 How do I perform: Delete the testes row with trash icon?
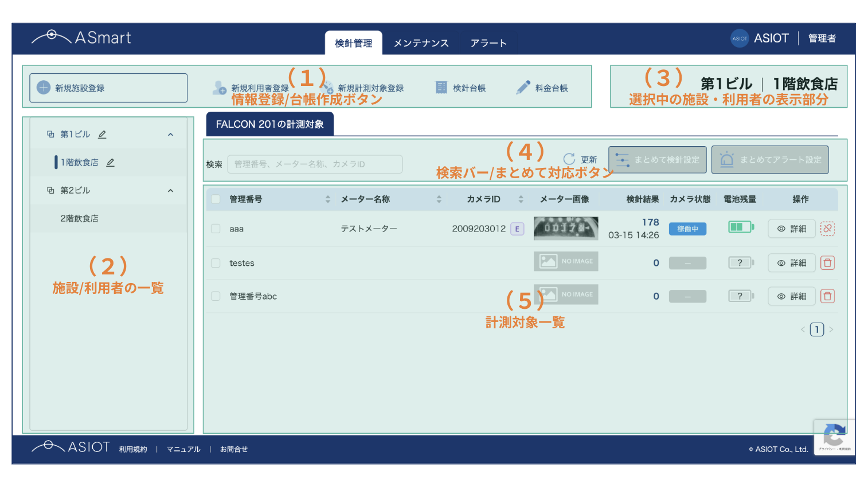click(x=827, y=263)
